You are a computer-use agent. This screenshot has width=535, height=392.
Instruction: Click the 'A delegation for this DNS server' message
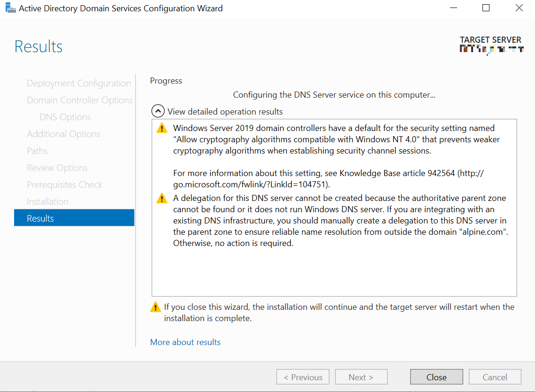click(341, 221)
